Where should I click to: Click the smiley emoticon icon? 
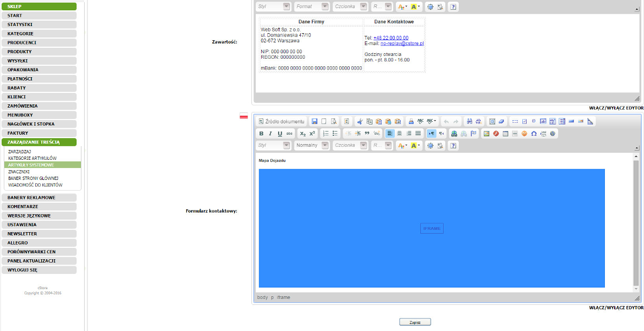pos(525,134)
